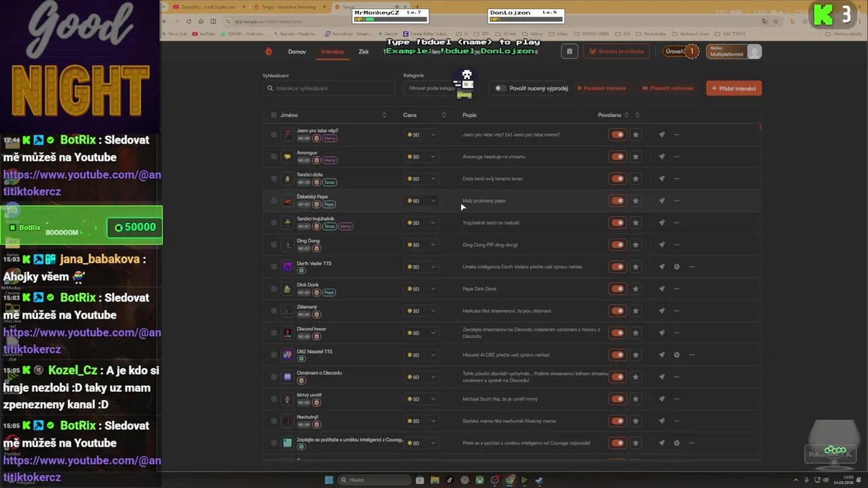Open three-dot menu for Tančící trojúhelník
This screenshot has width=868, height=488.
click(677, 223)
